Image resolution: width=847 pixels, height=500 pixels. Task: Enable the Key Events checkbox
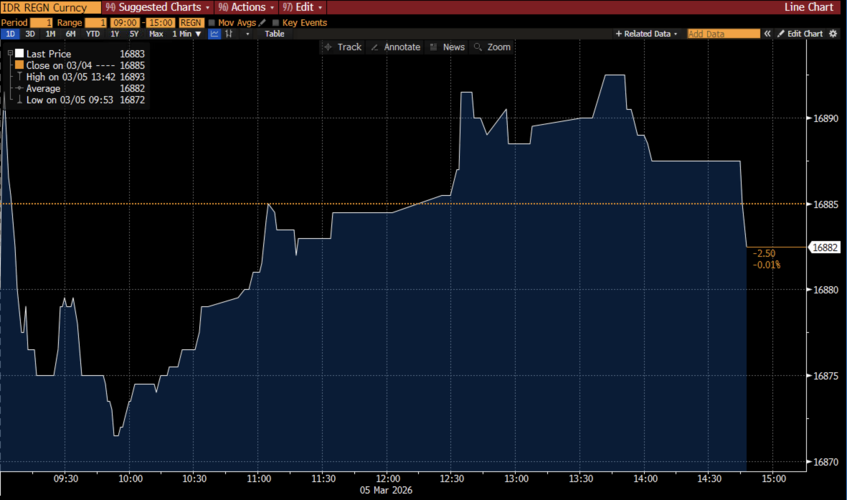coord(276,21)
